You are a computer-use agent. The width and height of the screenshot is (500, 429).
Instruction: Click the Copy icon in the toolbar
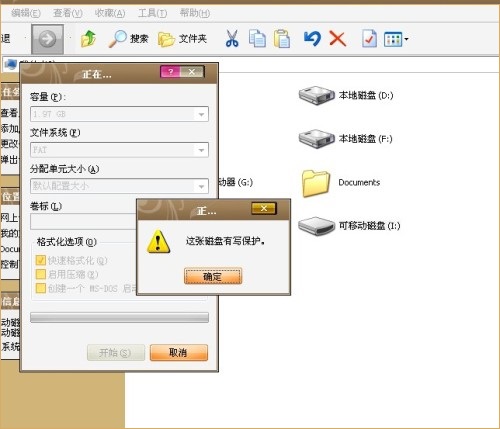[x=257, y=38]
